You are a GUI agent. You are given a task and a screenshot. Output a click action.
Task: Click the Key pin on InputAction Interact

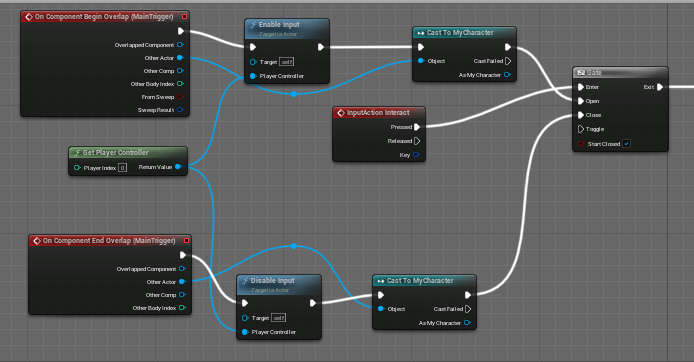[416, 155]
